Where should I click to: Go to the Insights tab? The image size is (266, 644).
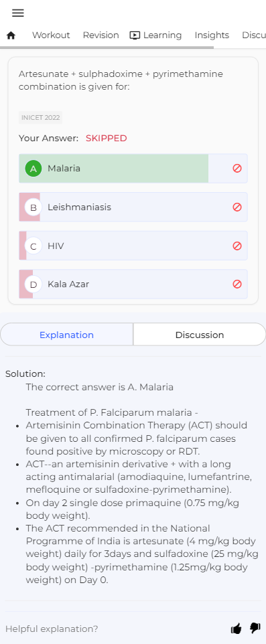tap(212, 35)
